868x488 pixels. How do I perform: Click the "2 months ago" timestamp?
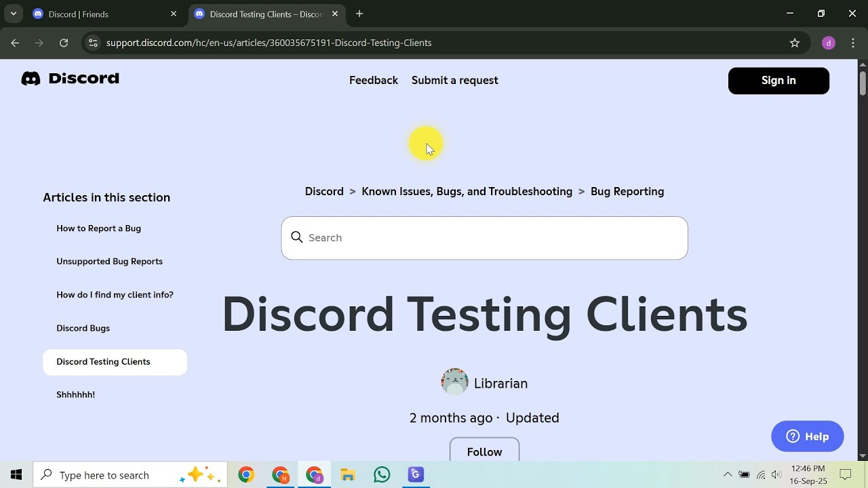(451, 418)
